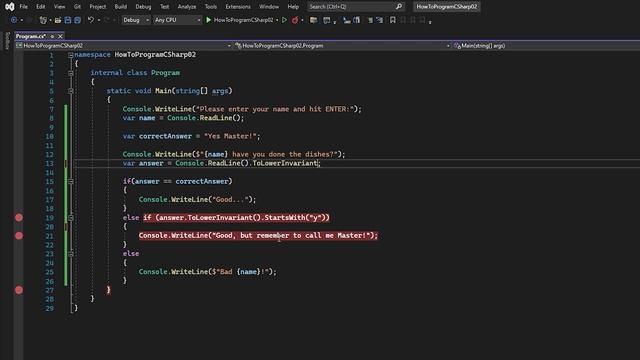
Task: Click the Visual Studio logo icon
Action: coord(9,7)
